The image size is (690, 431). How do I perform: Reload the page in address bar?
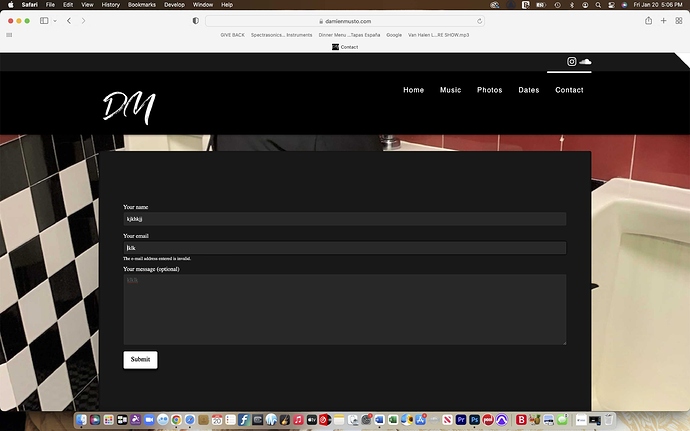point(480,20)
